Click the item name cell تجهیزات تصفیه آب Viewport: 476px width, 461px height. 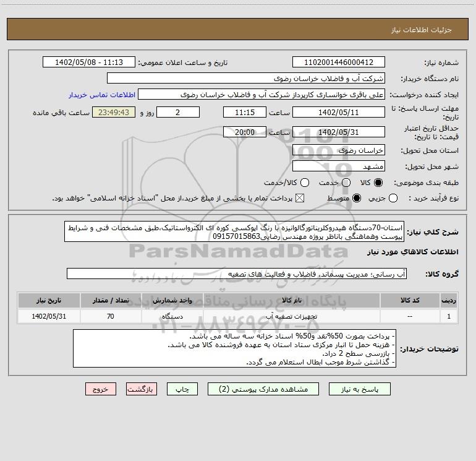(291, 316)
